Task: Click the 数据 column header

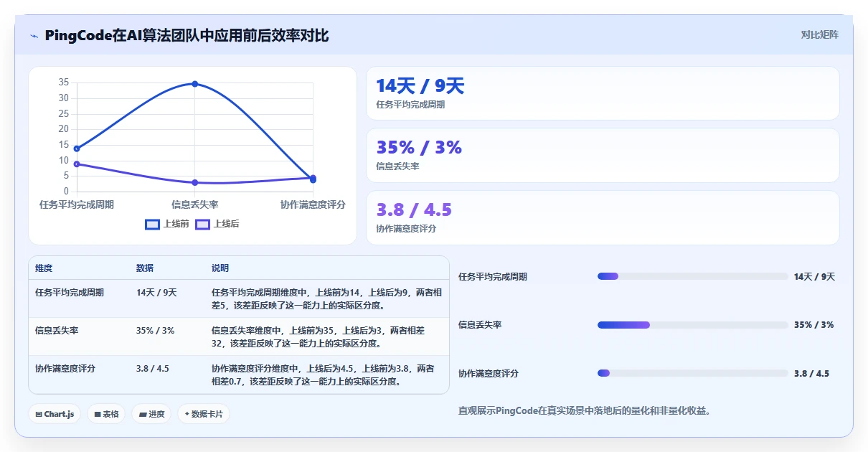Action: coord(145,268)
